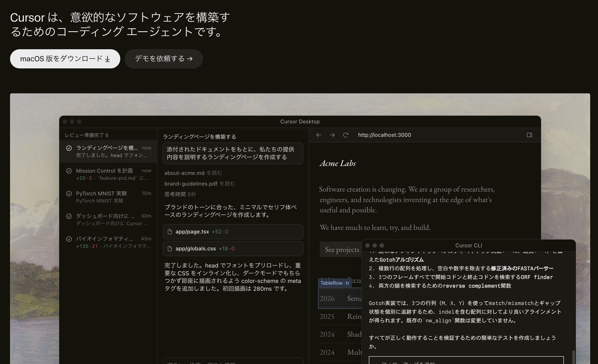Click file icon next to app/page.tsx
Viewport: 598px width, 364px height.
(170, 232)
